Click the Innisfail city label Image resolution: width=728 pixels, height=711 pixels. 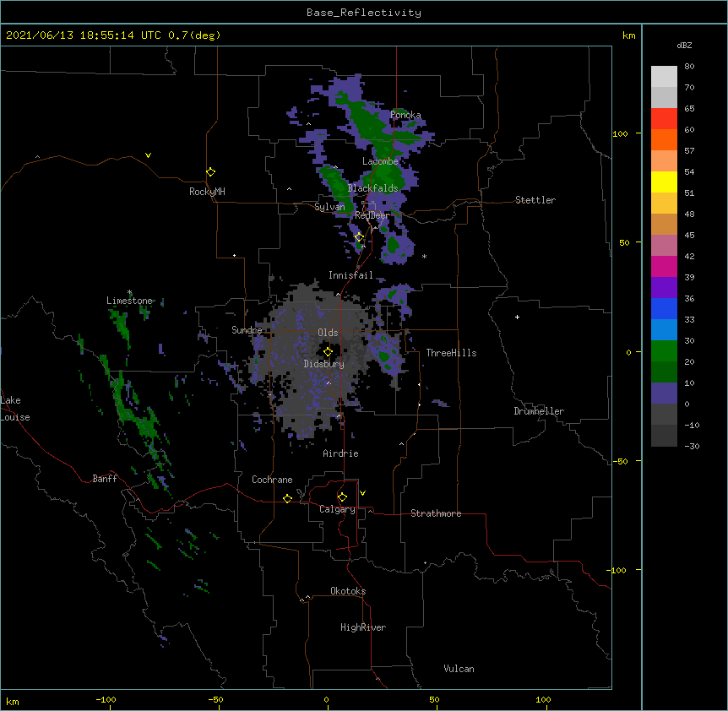(350, 275)
